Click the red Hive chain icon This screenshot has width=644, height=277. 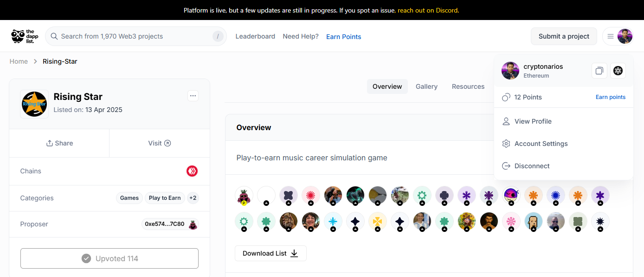coord(192,171)
